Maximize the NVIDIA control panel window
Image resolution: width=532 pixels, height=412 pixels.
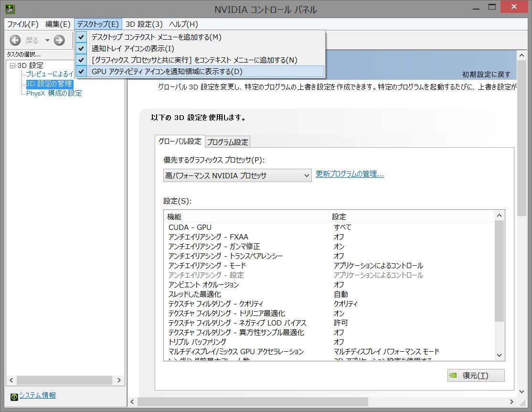coord(492,7)
